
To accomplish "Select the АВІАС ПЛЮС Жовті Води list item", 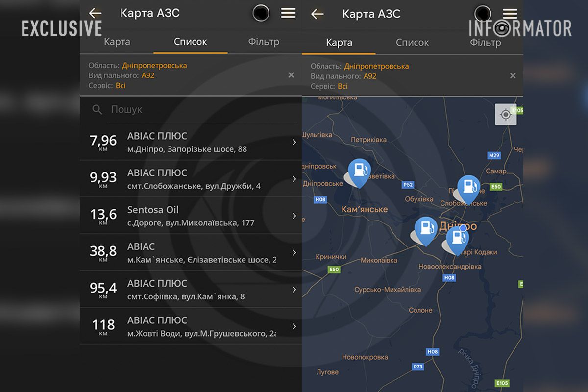I will (191, 326).
